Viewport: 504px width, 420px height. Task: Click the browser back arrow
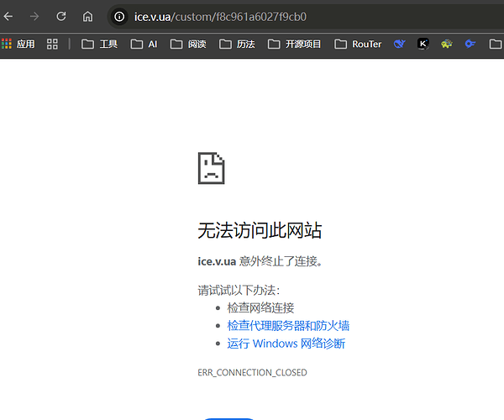(x=8, y=16)
